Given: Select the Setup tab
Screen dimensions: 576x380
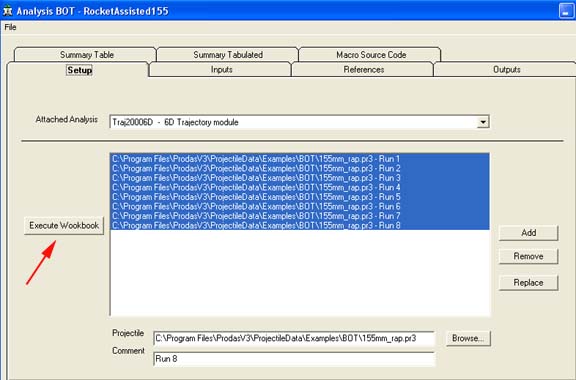Looking at the screenshot, I should (x=79, y=70).
